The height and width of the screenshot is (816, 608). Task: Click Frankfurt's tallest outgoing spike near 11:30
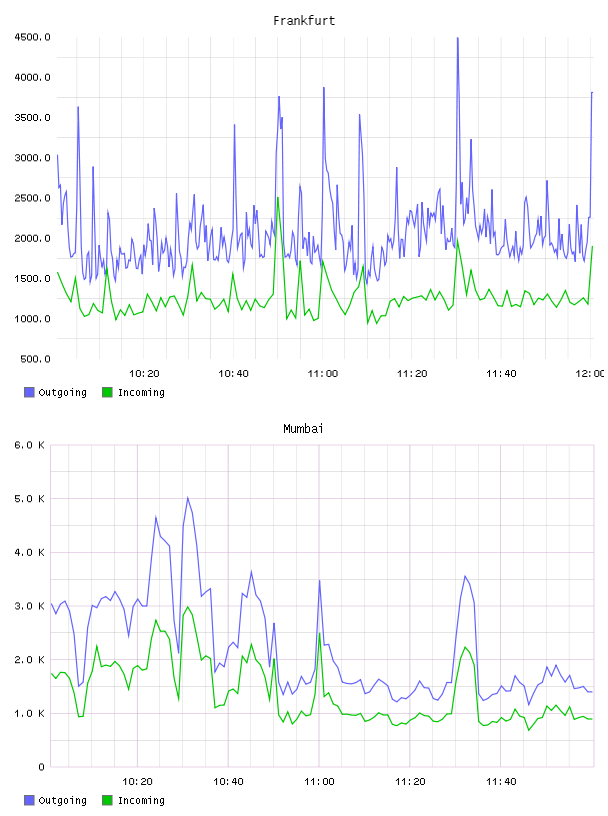coord(458,39)
